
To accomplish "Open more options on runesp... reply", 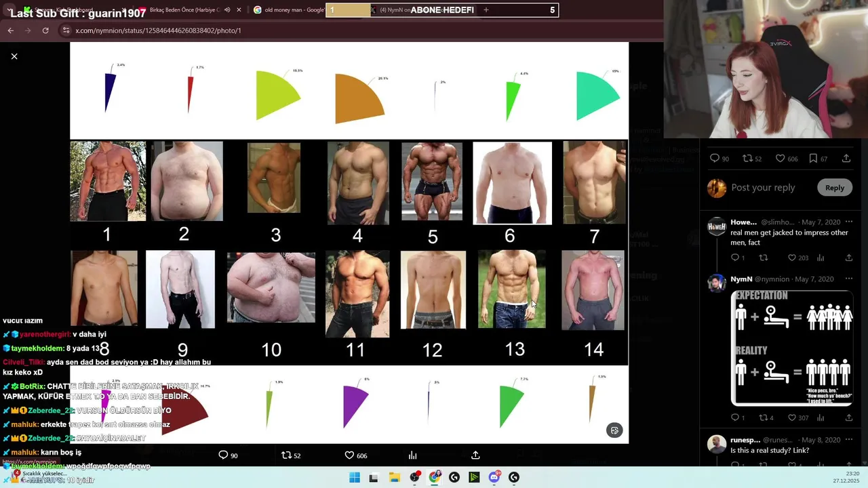I will [848, 440].
